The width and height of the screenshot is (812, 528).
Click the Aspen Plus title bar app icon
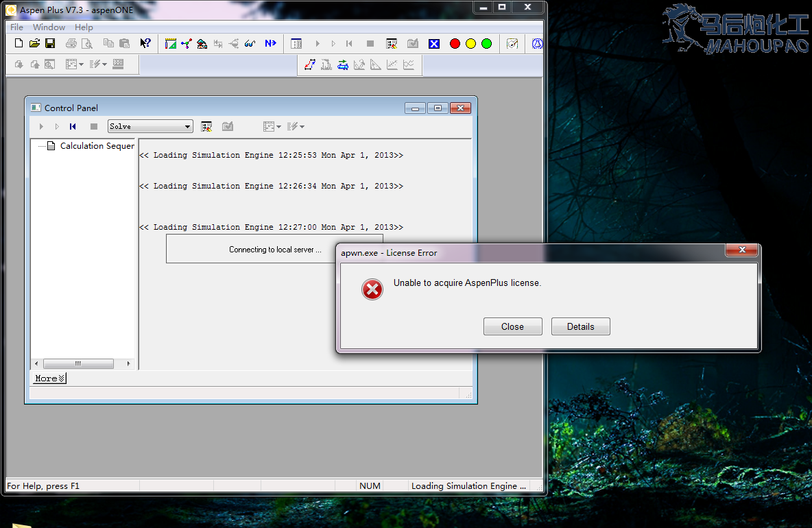(x=11, y=10)
